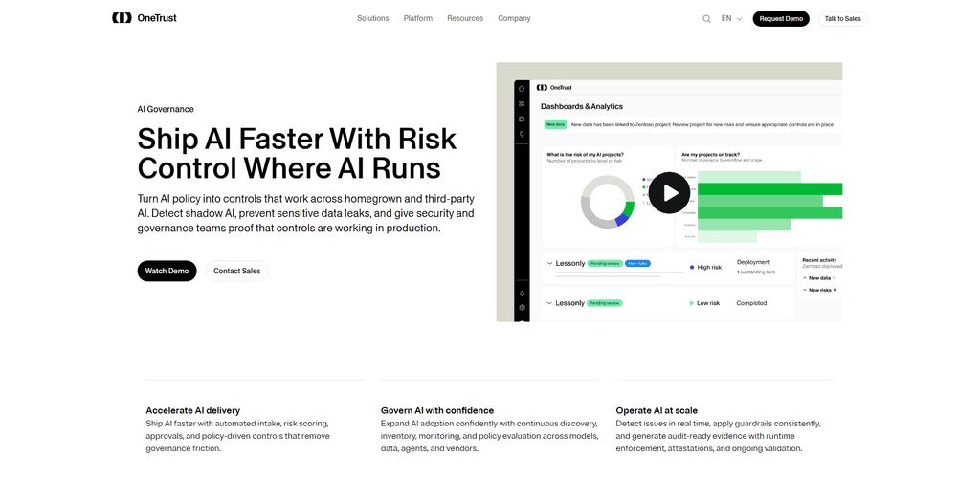This screenshot has height=479, width=980.
Task: Click the green Low risk dot in the preview
Action: tap(691, 303)
